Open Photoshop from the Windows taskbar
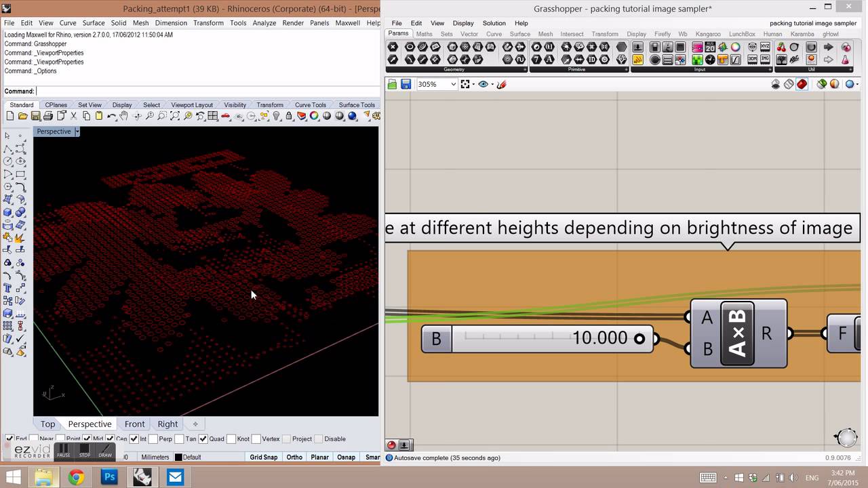This screenshot has height=488, width=868. 109,477
